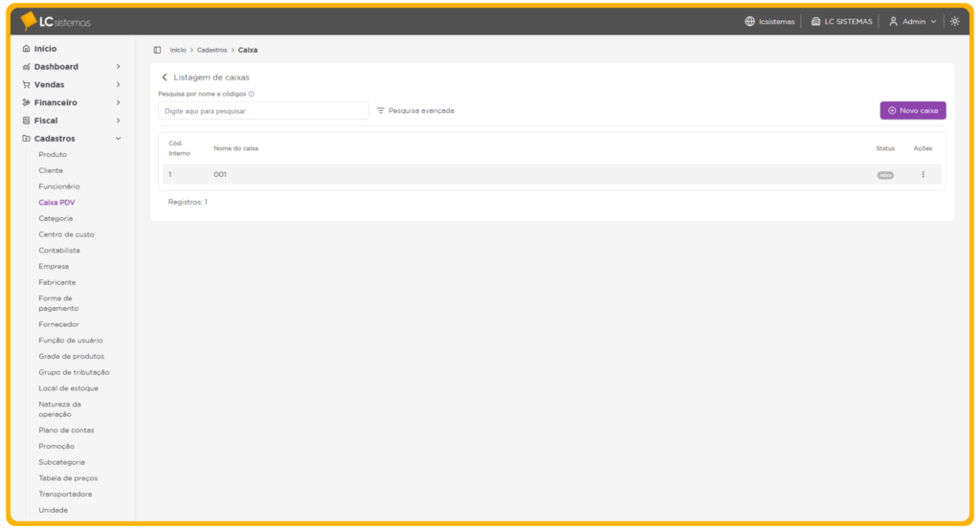Click the Novo caixa button

click(912, 111)
